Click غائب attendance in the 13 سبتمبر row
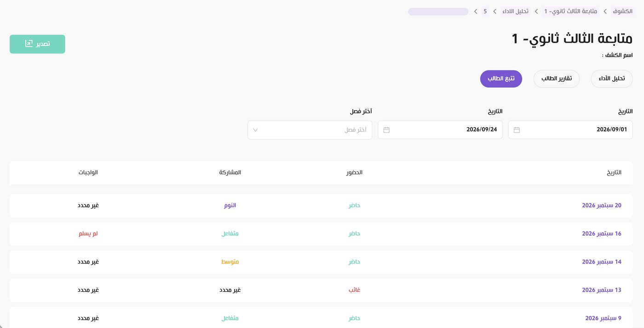 point(354,290)
